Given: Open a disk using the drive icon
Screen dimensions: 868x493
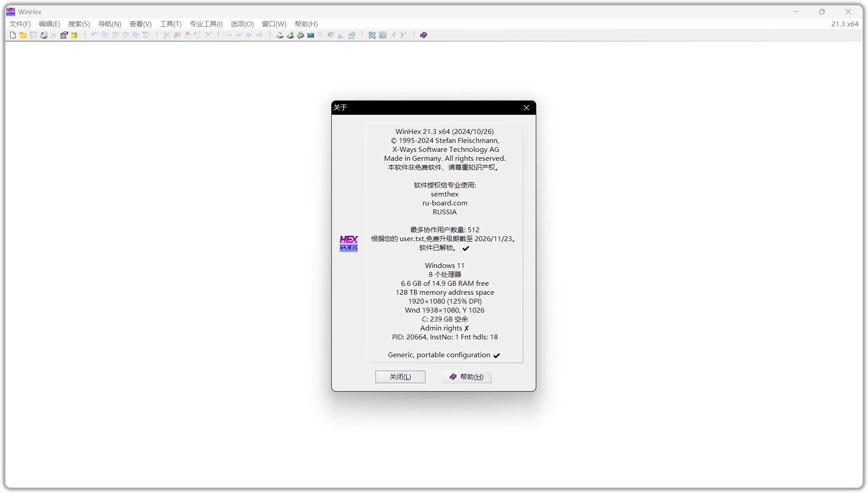Looking at the screenshot, I should click(280, 35).
